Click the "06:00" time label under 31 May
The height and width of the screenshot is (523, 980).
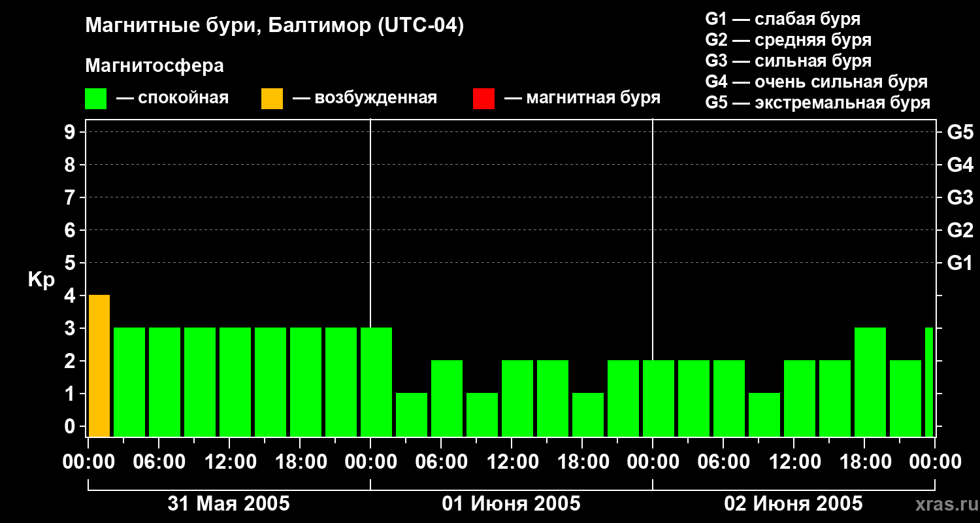click(161, 462)
